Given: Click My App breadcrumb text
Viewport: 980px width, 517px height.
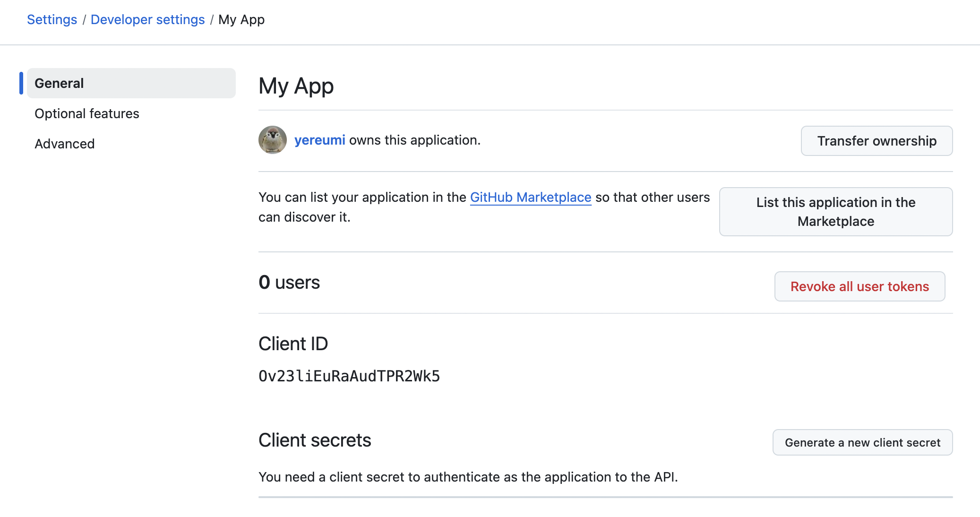Looking at the screenshot, I should (x=241, y=20).
